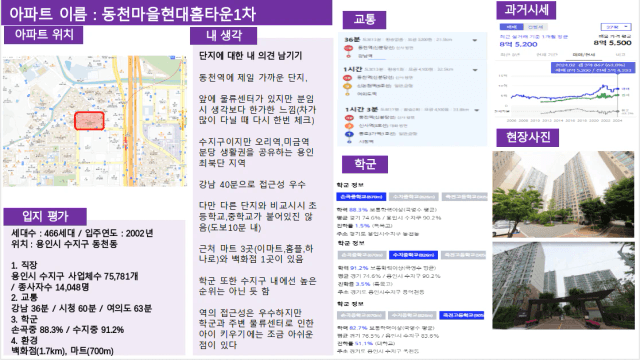Click the '입지 평가' section header
This screenshot has width=640, height=360.
(45, 216)
